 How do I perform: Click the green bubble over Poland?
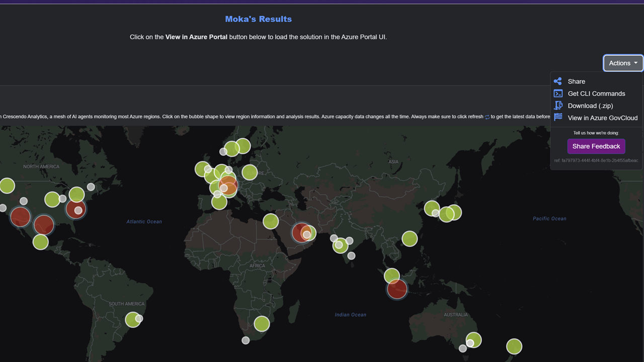pos(250,172)
